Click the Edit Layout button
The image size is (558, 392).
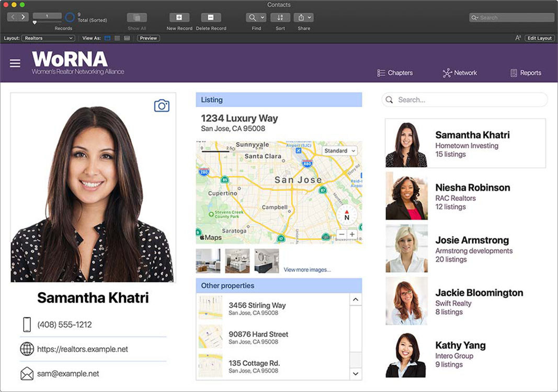click(539, 38)
